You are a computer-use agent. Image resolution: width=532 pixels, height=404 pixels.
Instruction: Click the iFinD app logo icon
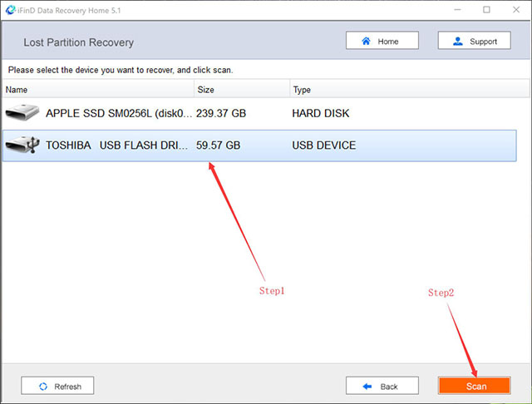11,10
